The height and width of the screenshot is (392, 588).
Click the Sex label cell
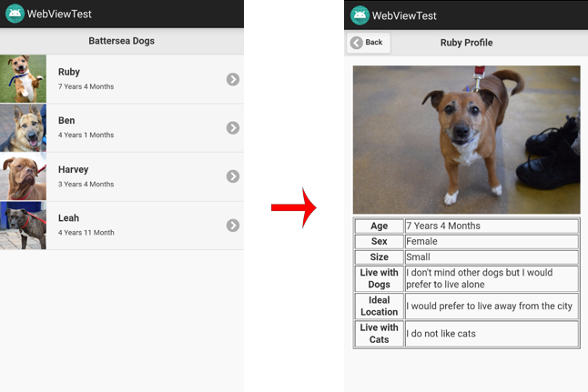pyautogui.click(x=380, y=241)
